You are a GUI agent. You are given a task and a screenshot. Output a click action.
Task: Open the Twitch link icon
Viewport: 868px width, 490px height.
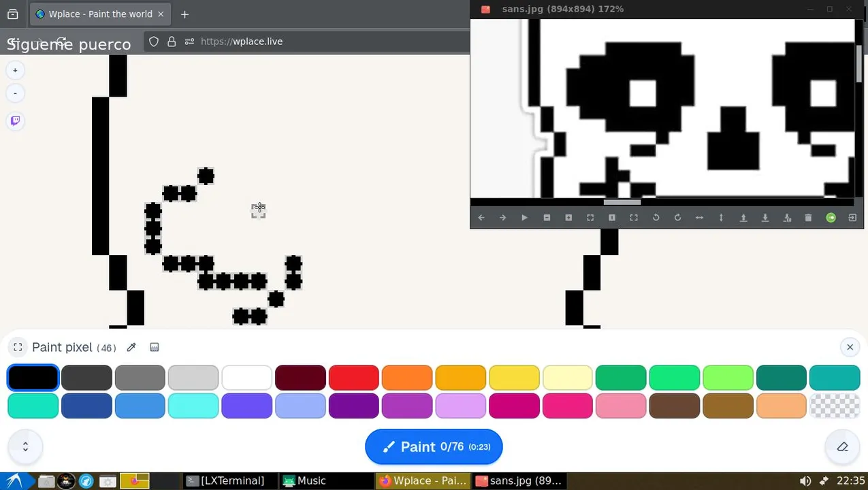coord(15,121)
